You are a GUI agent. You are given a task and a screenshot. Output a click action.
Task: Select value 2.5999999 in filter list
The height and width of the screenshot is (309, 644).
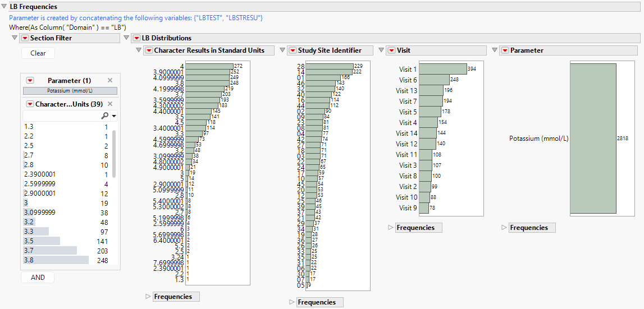tap(67, 184)
